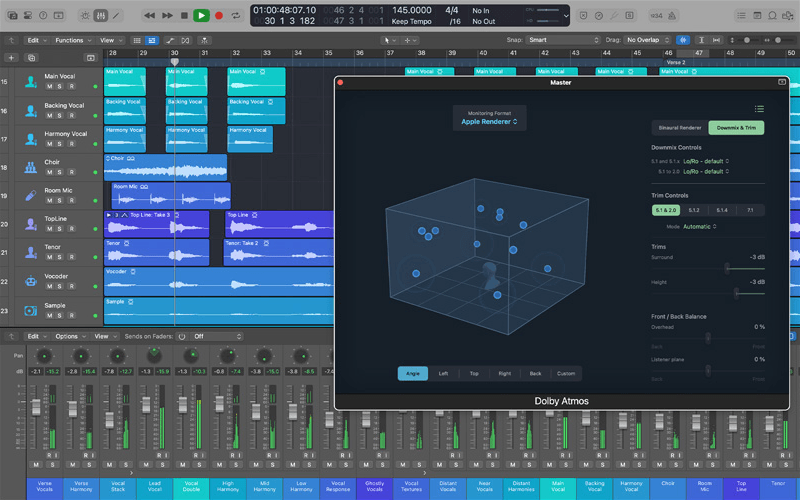This screenshot has width=800, height=500.
Task: Open the Library panel icon
Action: point(13,15)
